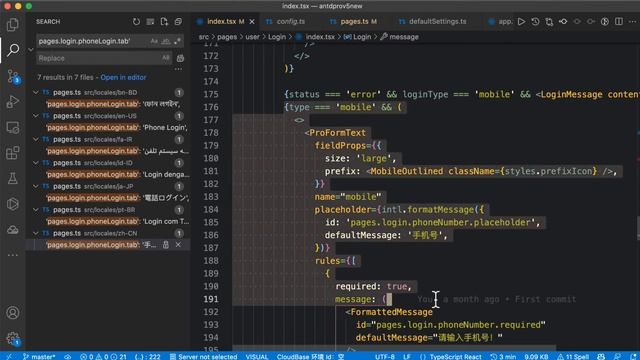Collapse pages.ts ja-JP result group

point(36,187)
